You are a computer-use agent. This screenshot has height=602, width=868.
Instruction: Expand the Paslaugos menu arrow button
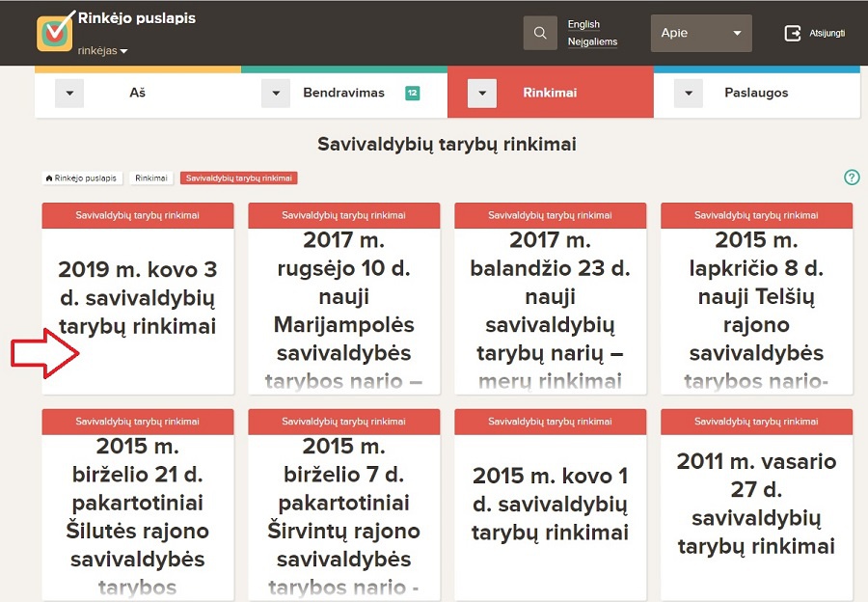click(x=689, y=93)
